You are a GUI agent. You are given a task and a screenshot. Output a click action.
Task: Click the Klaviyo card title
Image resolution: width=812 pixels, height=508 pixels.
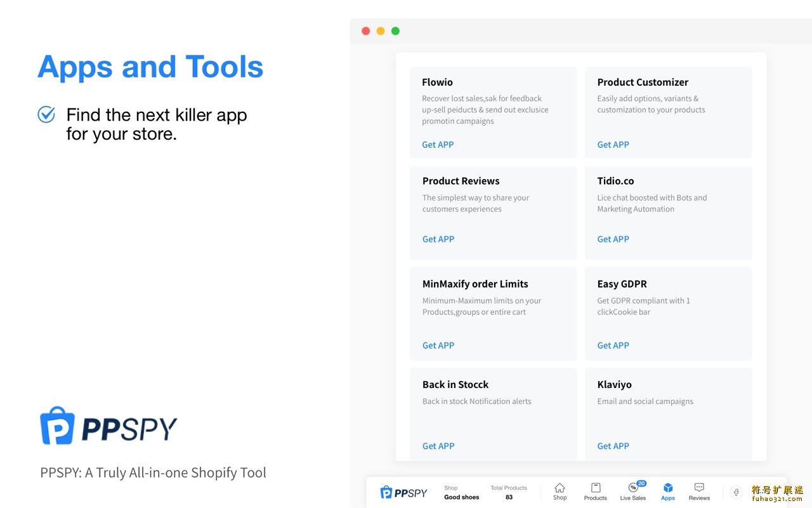tap(614, 385)
